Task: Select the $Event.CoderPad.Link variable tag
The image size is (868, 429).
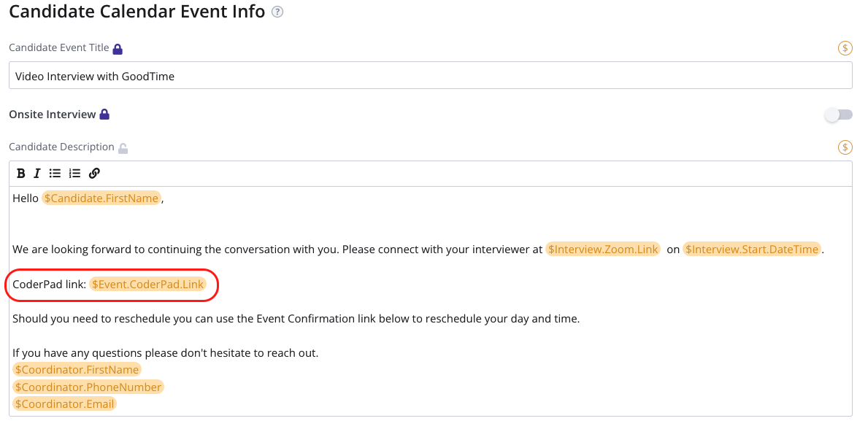Action: tap(148, 284)
